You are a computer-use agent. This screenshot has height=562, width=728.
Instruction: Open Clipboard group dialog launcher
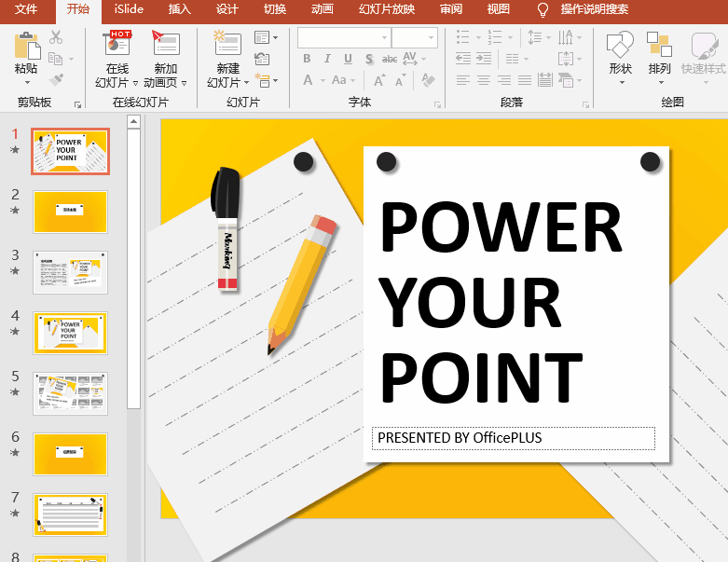pos(77,105)
